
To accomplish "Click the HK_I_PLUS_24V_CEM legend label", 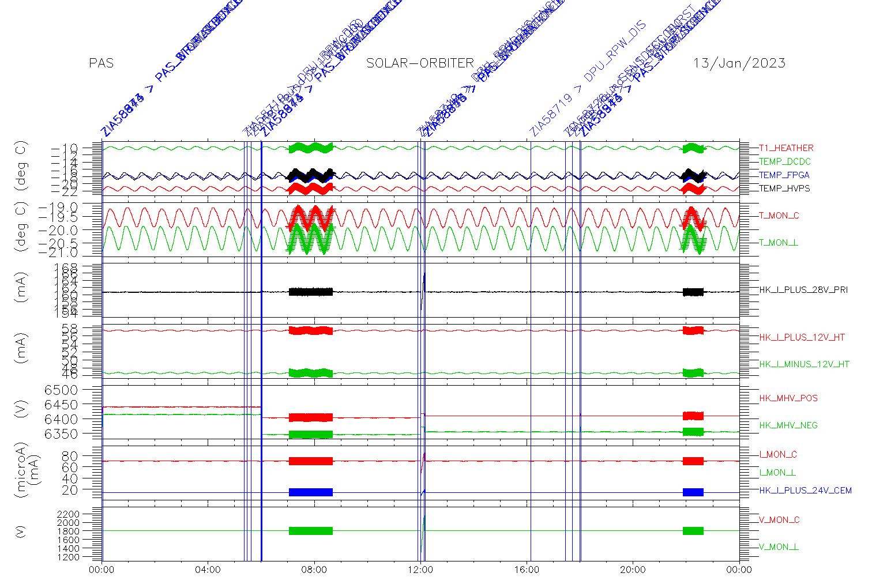I will (x=805, y=491).
